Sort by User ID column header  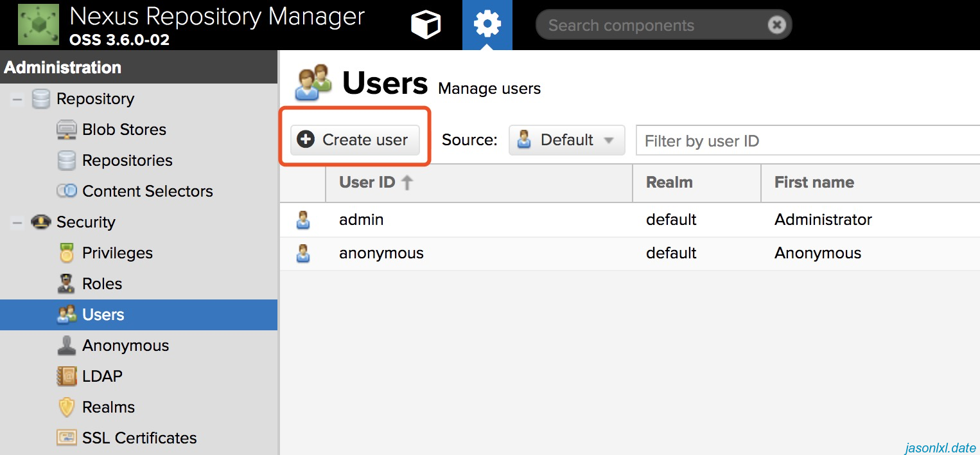479,183
